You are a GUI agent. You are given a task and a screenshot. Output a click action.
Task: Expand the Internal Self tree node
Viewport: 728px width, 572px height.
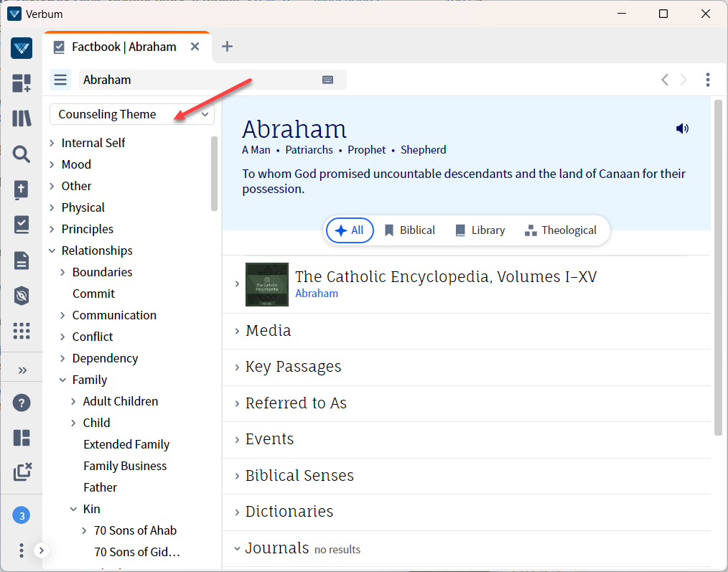[x=52, y=143]
